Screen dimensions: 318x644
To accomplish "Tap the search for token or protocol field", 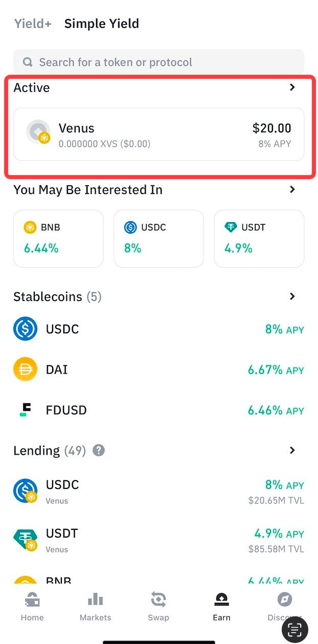I will [x=158, y=61].
